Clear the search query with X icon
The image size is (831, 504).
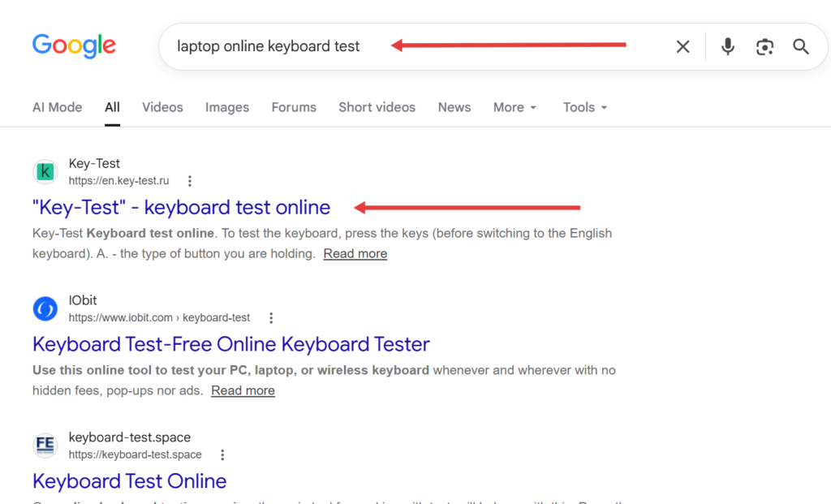coord(682,46)
